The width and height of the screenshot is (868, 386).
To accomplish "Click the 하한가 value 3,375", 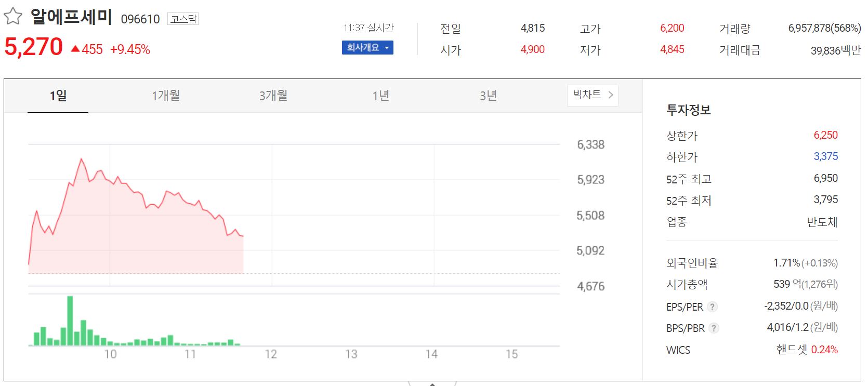I will tap(825, 156).
